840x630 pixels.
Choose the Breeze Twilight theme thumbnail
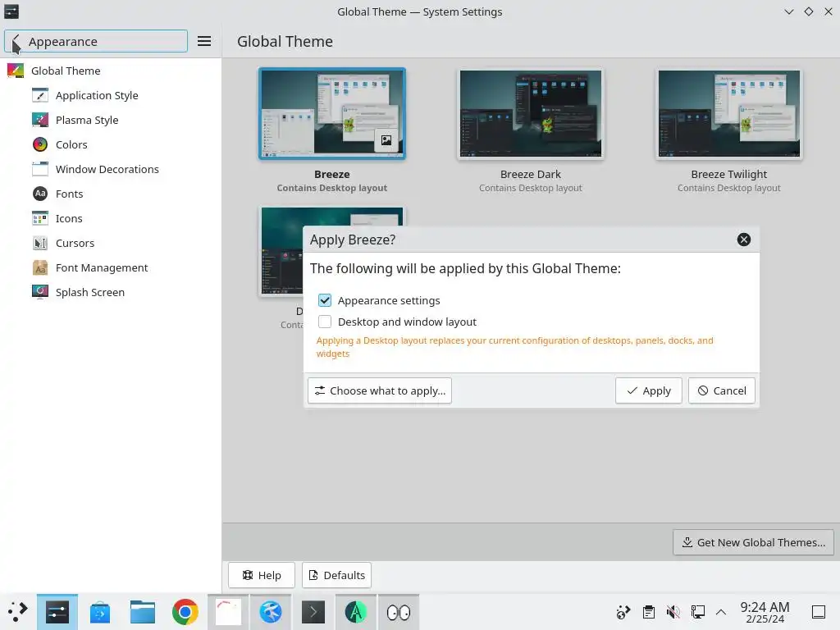coord(728,113)
